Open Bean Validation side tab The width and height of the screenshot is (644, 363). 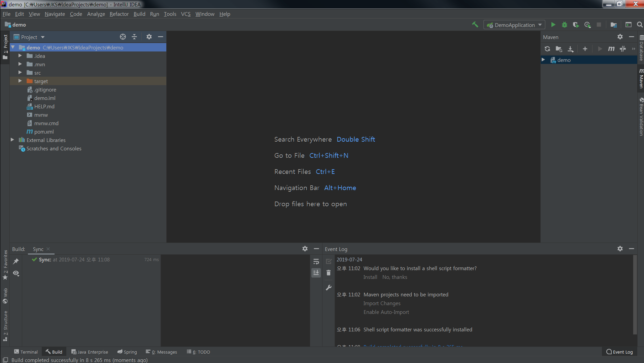point(641,116)
